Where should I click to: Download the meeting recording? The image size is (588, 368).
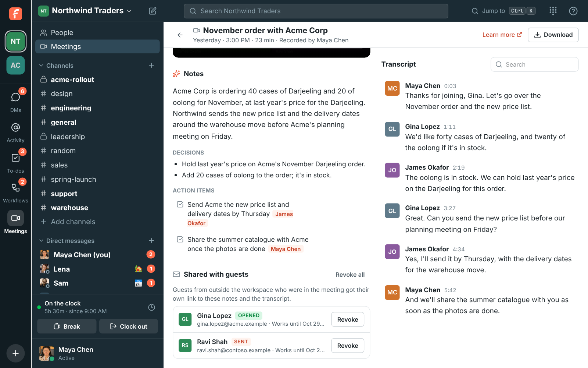tap(553, 35)
